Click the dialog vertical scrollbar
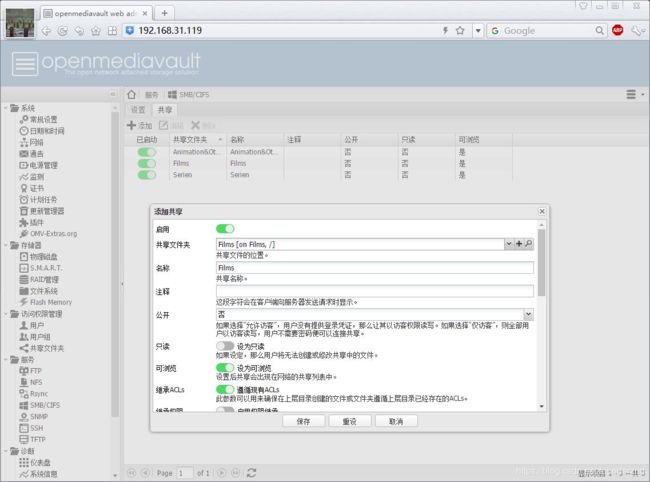650x482 pixels. click(x=541, y=263)
